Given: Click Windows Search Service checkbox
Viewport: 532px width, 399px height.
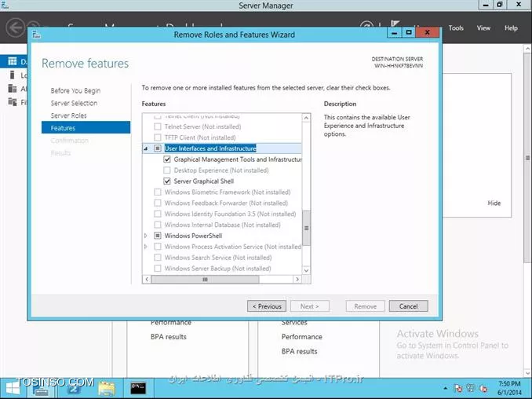Looking at the screenshot, I should coord(158,258).
